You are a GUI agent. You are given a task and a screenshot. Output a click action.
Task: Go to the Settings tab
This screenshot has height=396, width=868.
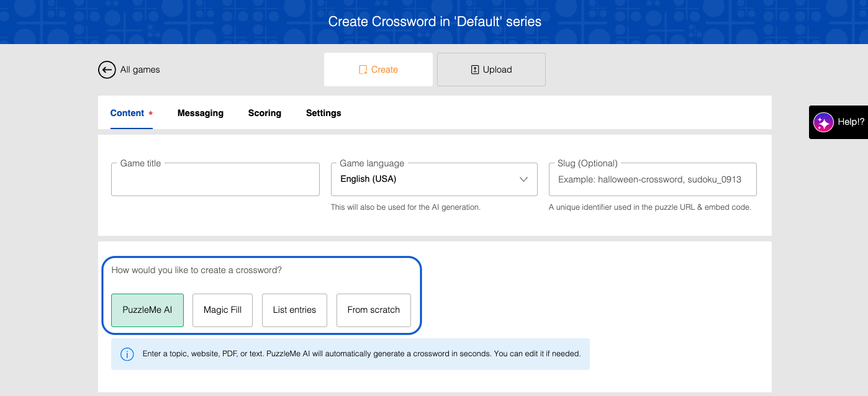click(323, 113)
